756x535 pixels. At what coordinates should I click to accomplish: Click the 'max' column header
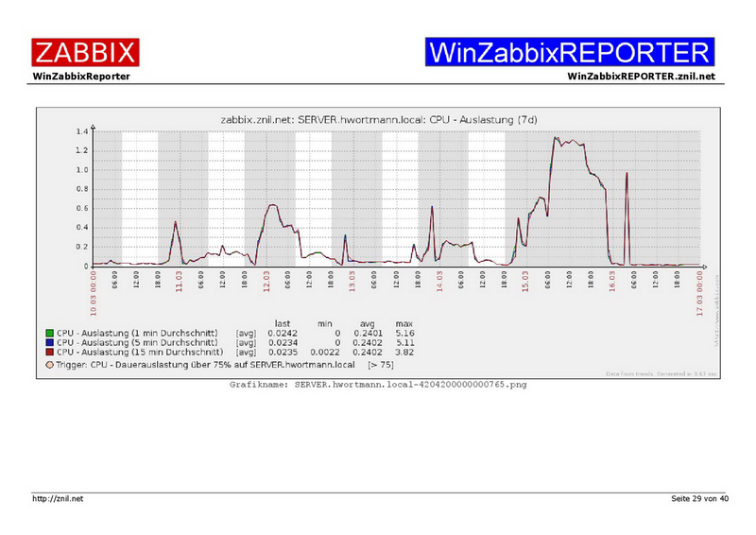(404, 323)
